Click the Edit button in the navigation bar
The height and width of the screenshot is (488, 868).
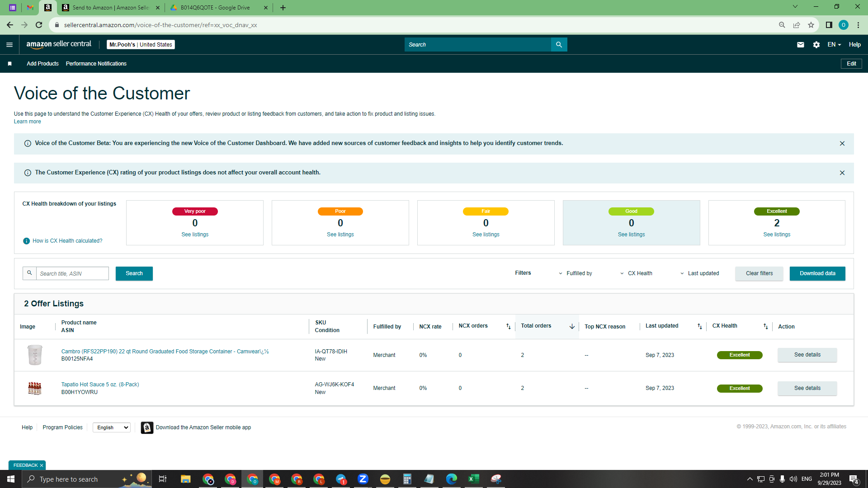[851, 64]
